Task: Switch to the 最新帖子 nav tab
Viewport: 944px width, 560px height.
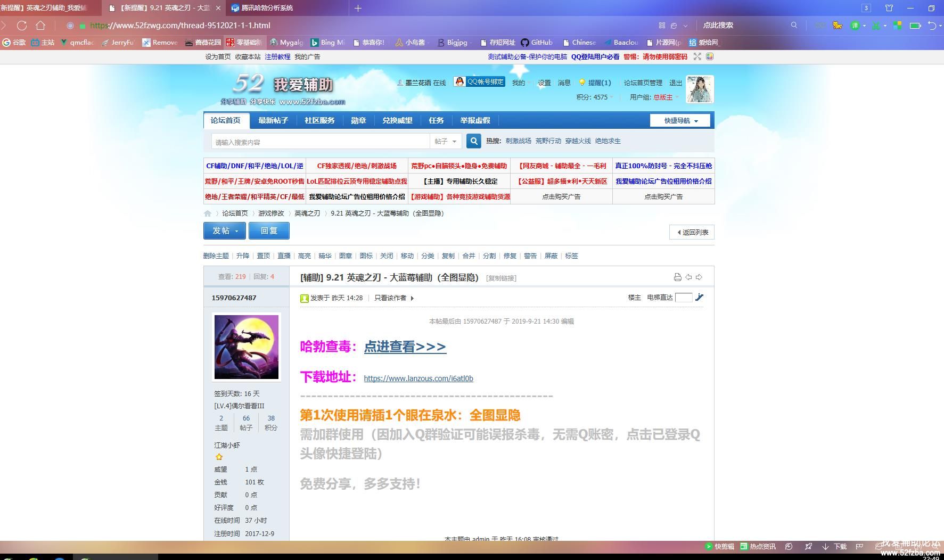Action: click(273, 121)
